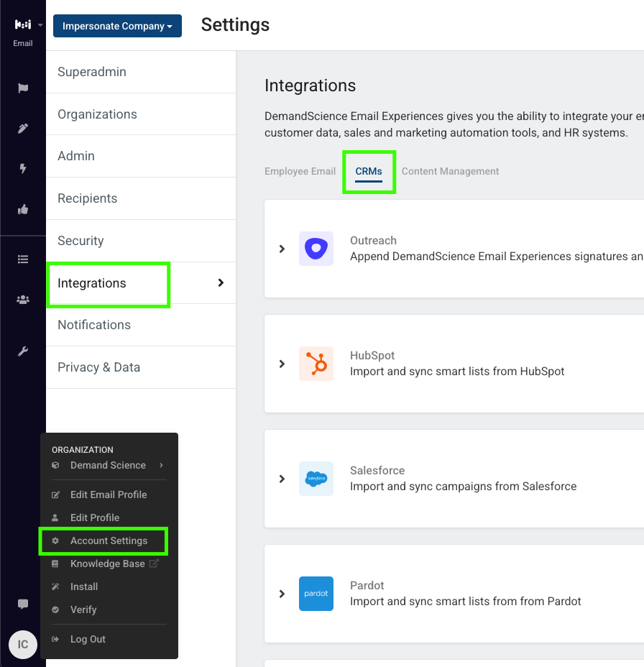This screenshot has width=644, height=667.
Task: Expand the Pardot integration row
Action: click(282, 594)
